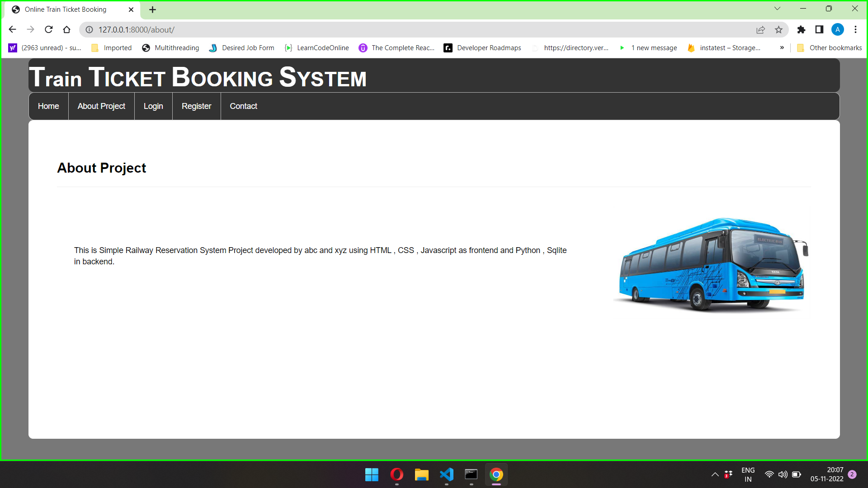Viewport: 868px width, 488px height.
Task: Expand the hidden bookmarks chevron
Action: [x=782, y=48]
